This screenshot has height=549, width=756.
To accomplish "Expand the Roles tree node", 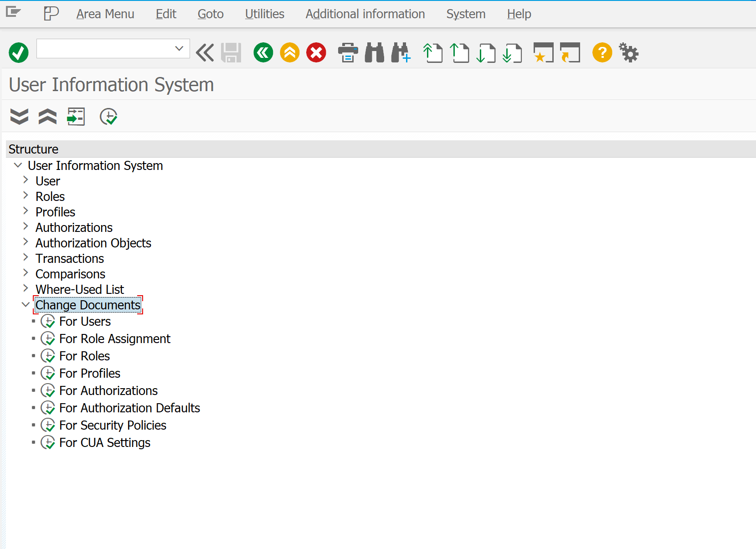I will coord(26,196).
